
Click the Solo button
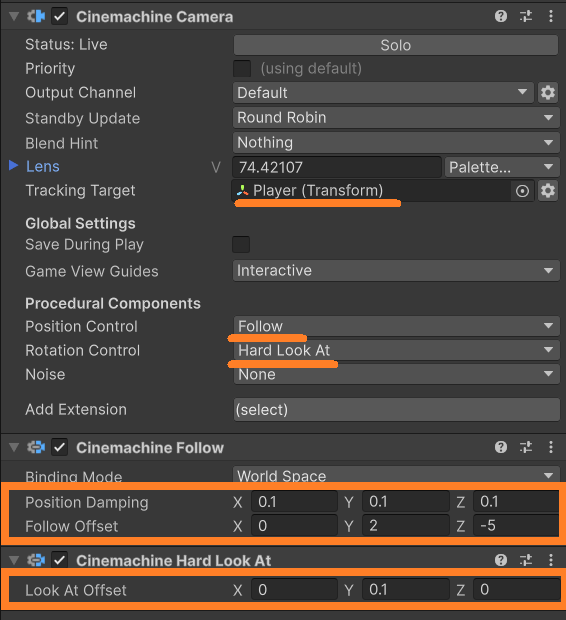point(396,45)
